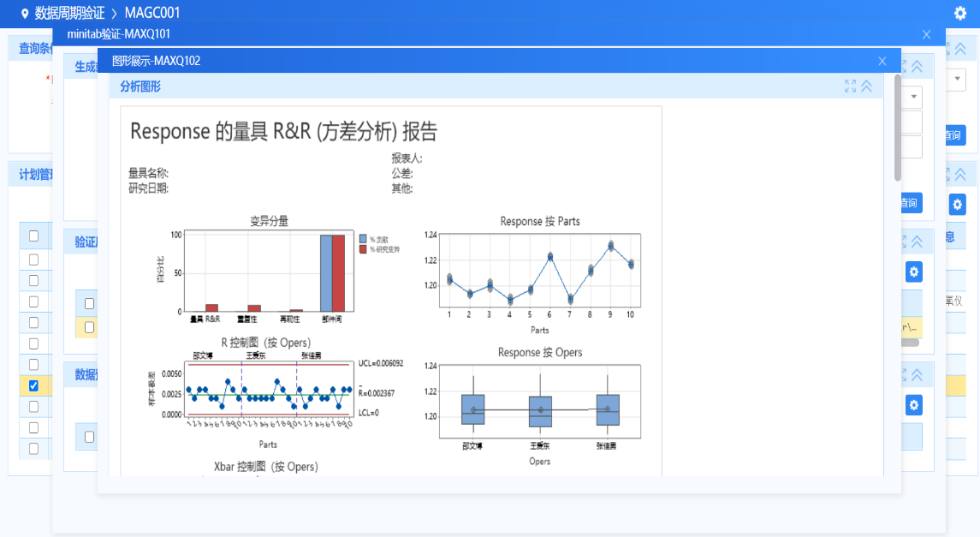Viewport: 980px width, 537px height.
Task: Click the 数据周期验证 breadcrumb
Action: (x=69, y=13)
